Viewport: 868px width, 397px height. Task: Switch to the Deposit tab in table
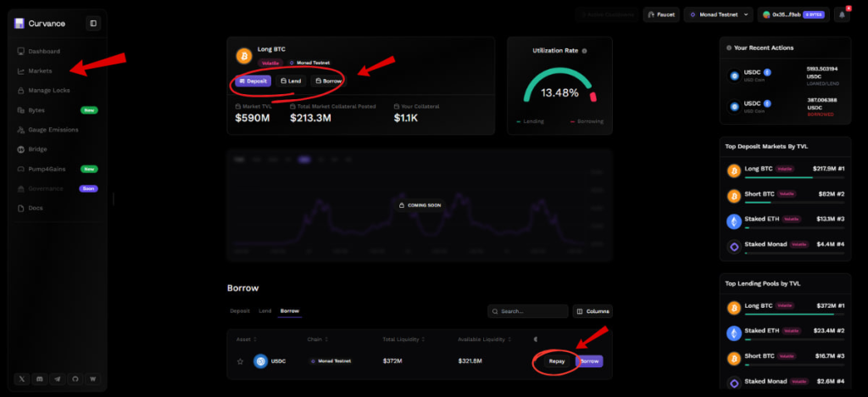240,311
